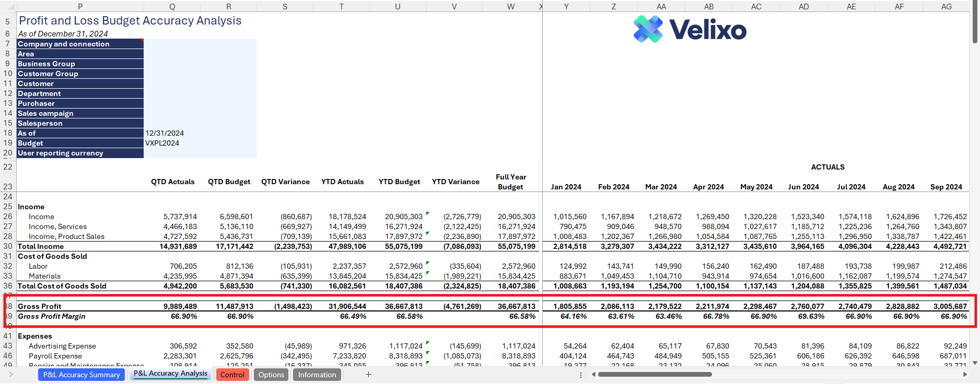The image size is (980, 384).
Task: Click vertical scrollbar down arrow
Action: click(x=975, y=363)
